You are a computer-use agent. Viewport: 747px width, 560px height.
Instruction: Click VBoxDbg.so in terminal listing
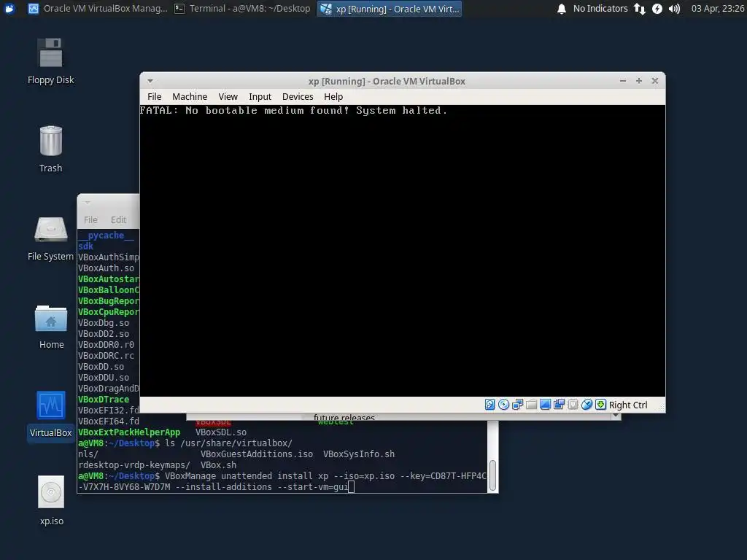coord(104,323)
